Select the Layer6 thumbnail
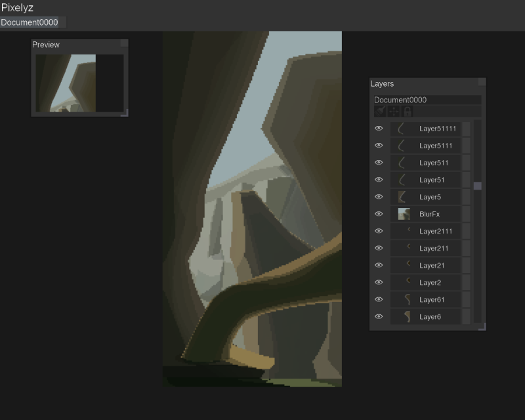The height and width of the screenshot is (420, 525). click(404, 316)
